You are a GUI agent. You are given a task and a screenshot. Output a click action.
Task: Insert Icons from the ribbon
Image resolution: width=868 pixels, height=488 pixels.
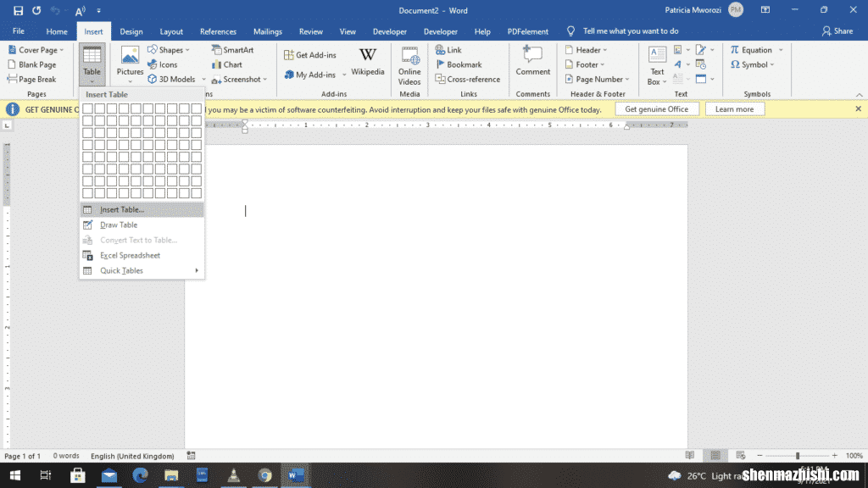[x=163, y=64]
